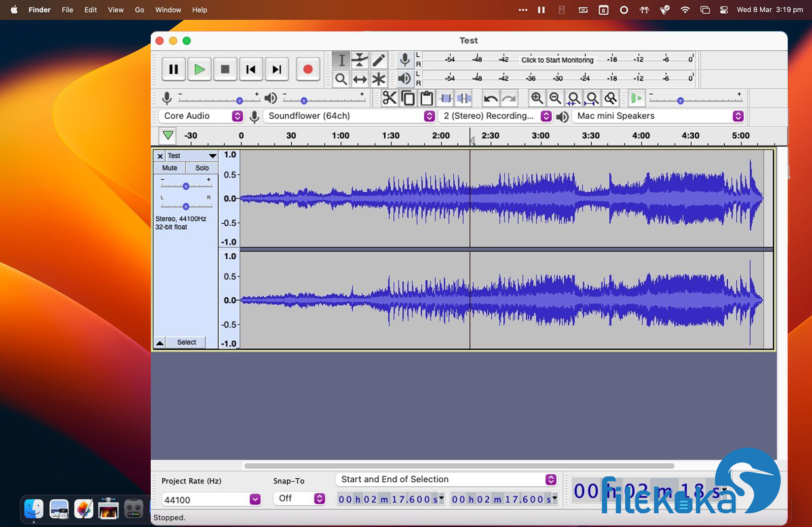Open the File menu
The width and height of the screenshot is (812, 527).
[67, 10]
